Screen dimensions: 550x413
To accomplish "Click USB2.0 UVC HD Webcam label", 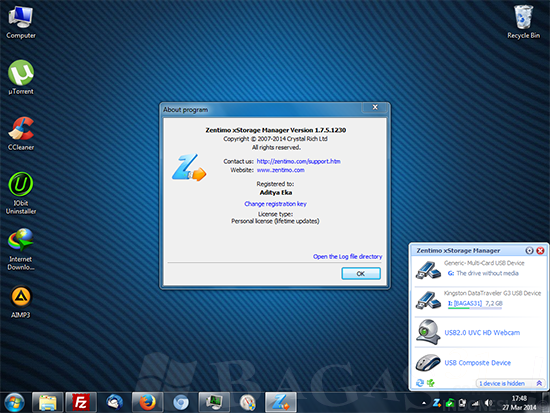I will click(482, 333).
